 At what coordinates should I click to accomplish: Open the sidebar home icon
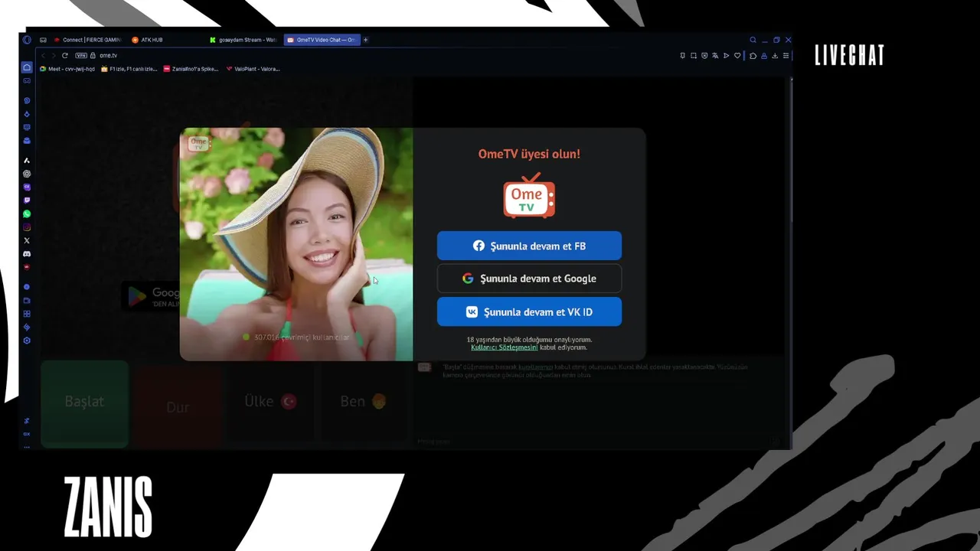(x=27, y=67)
